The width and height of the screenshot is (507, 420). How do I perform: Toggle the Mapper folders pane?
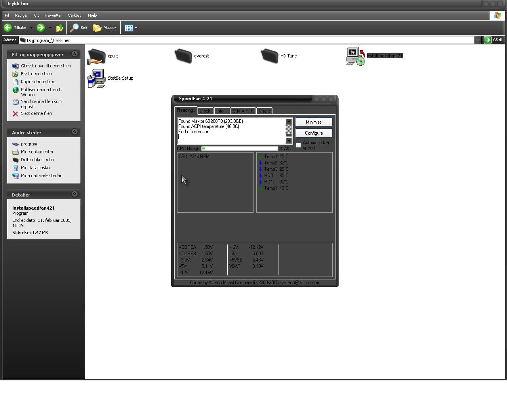(x=105, y=28)
